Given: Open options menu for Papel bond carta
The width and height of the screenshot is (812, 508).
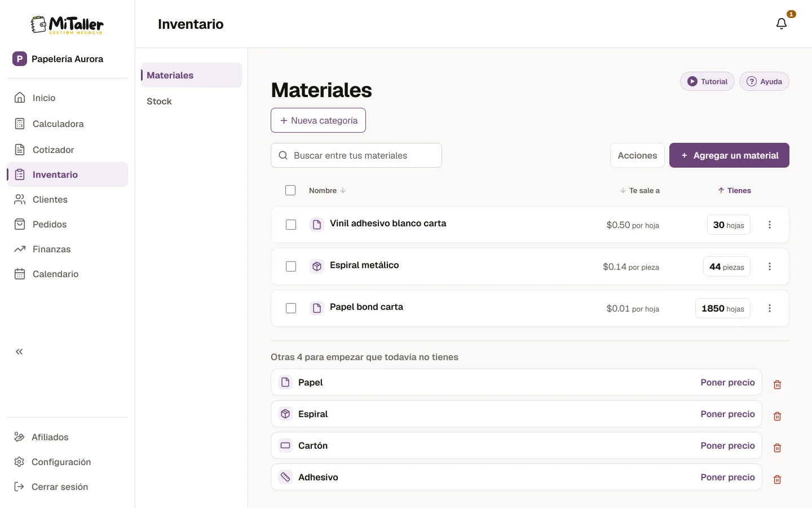Looking at the screenshot, I should coord(770,308).
